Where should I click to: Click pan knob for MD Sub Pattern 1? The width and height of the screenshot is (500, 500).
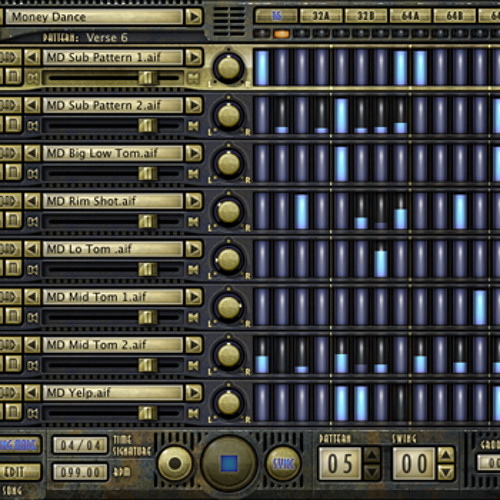click(x=229, y=68)
